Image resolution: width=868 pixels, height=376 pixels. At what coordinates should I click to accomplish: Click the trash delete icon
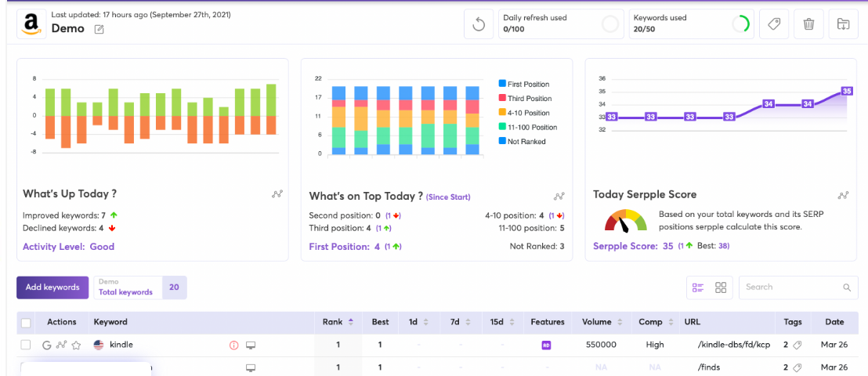pos(808,24)
